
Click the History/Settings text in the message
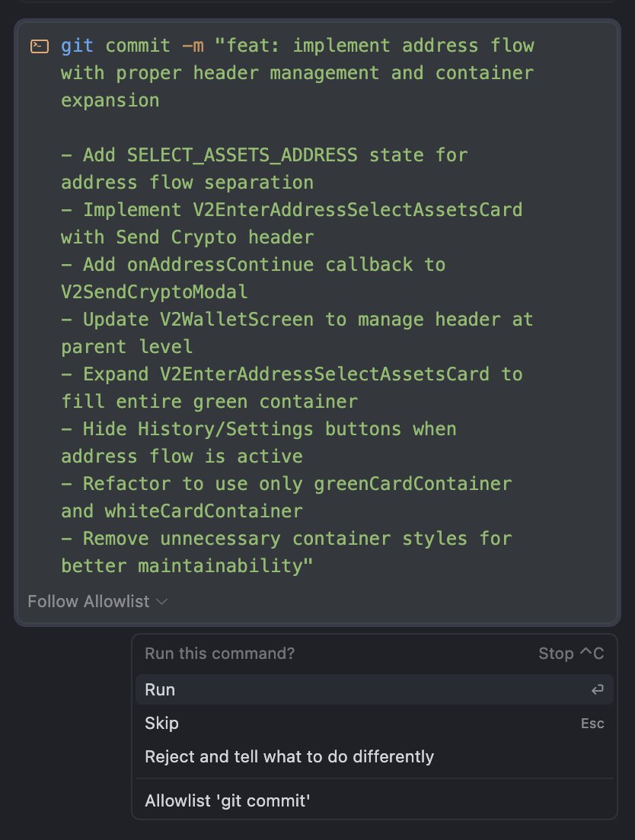click(225, 429)
